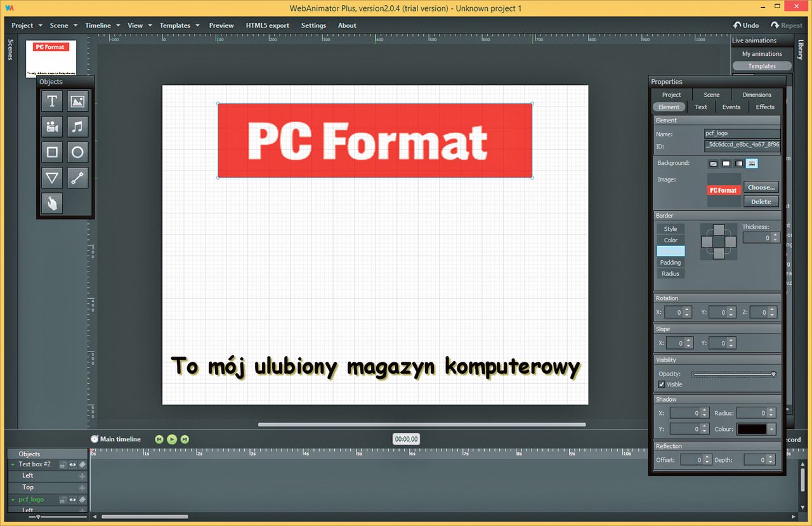
Task: Toggle lock for pcf_logo layer
Action: [x=63, y=500]
